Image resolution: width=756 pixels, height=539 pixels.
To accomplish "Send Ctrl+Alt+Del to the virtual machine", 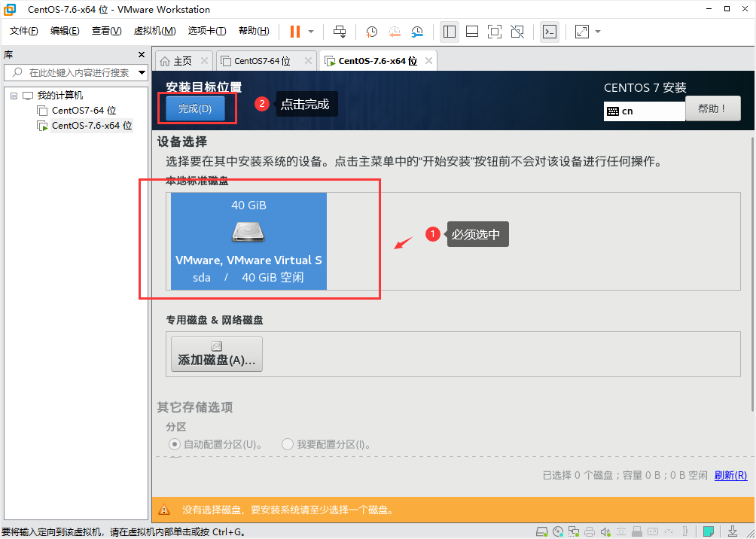I will point(340,32).
